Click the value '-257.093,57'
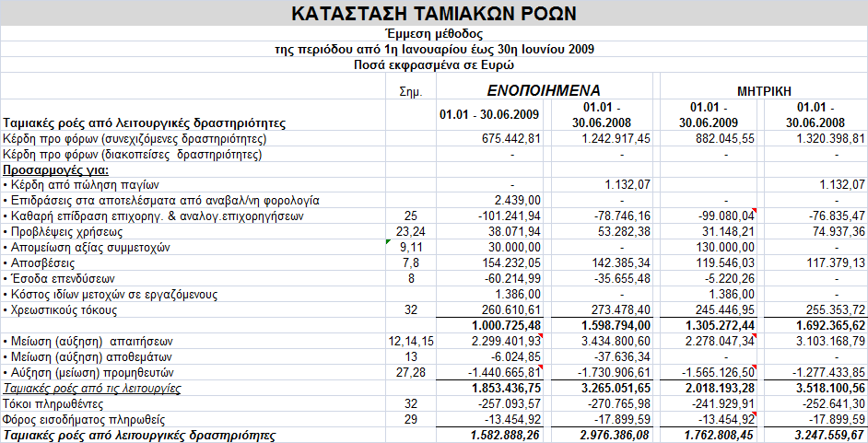This screenshot has height=443, width=868. click(510, 403)
